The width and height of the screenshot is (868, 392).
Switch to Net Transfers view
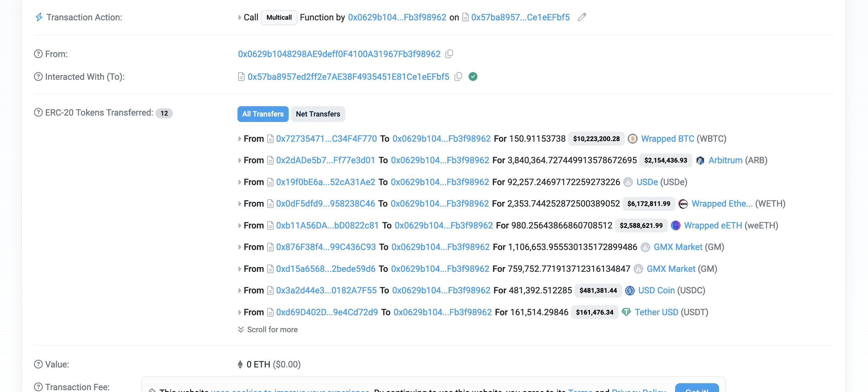pos(318,114)
